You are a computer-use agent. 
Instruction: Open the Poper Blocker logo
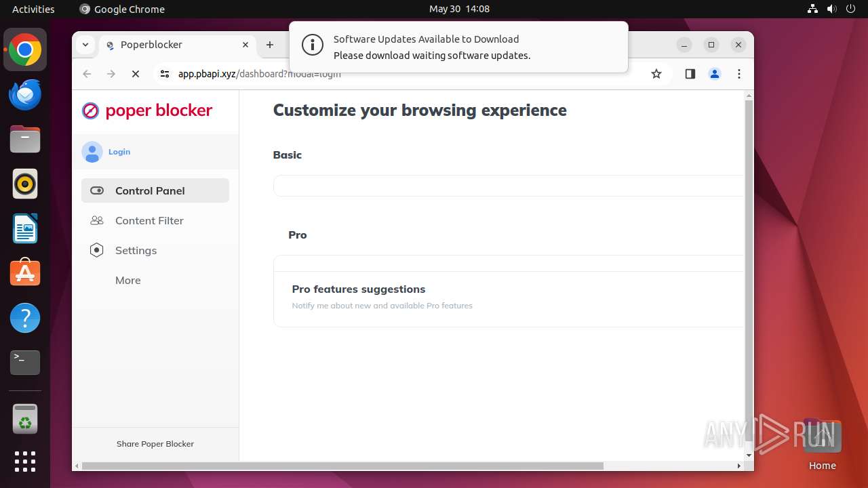click(x=147, y=110)
